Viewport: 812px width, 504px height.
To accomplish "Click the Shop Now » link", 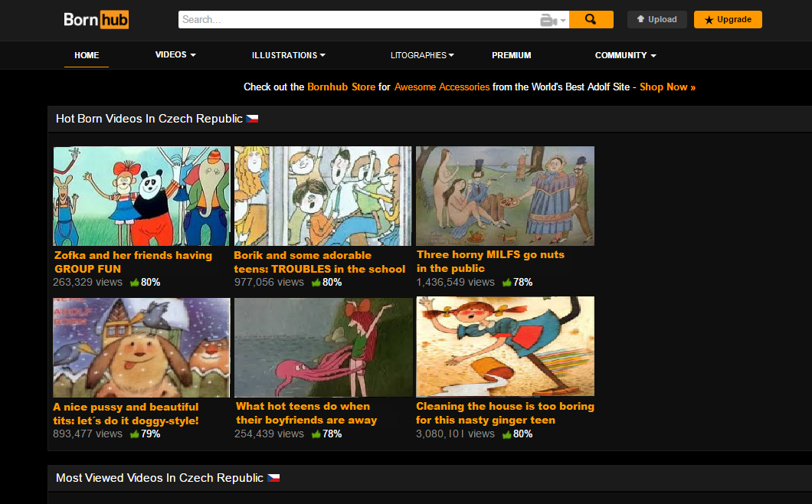I will pos(667,87).
